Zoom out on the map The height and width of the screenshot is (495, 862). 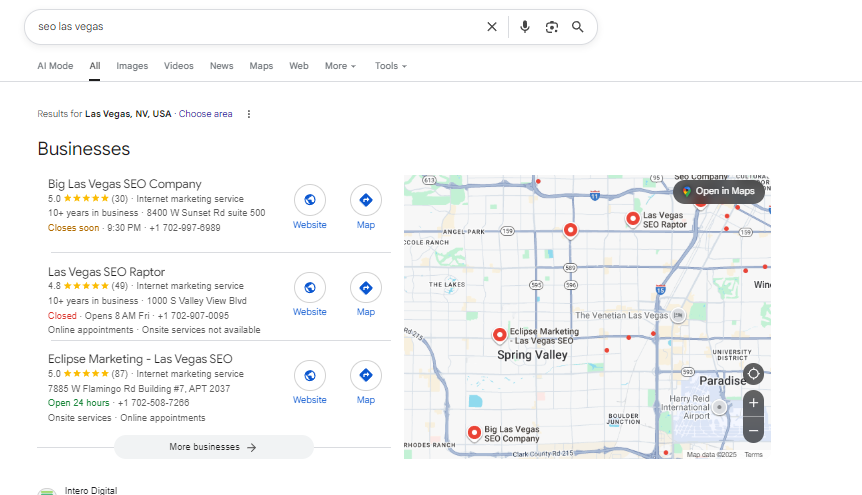[x=753, y=430]
